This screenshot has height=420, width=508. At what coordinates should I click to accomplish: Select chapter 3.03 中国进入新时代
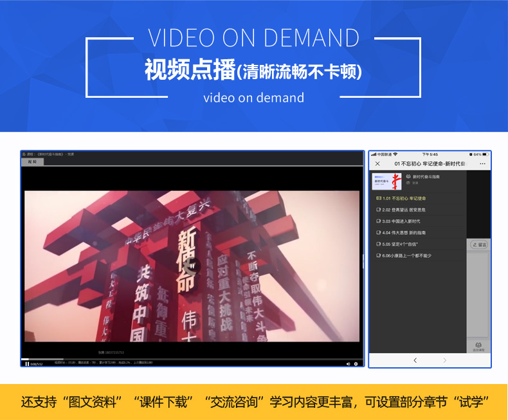[398, 221]
